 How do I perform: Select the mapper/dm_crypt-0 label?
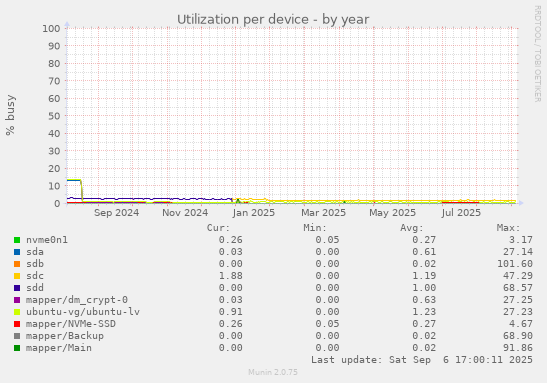pyautogui.click(x=77, y=300)
